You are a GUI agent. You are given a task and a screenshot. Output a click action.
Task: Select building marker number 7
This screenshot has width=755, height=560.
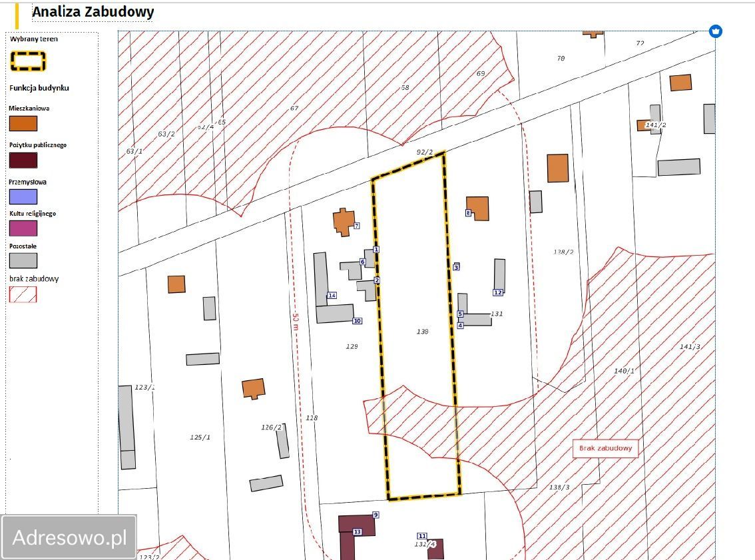point(356,226)
